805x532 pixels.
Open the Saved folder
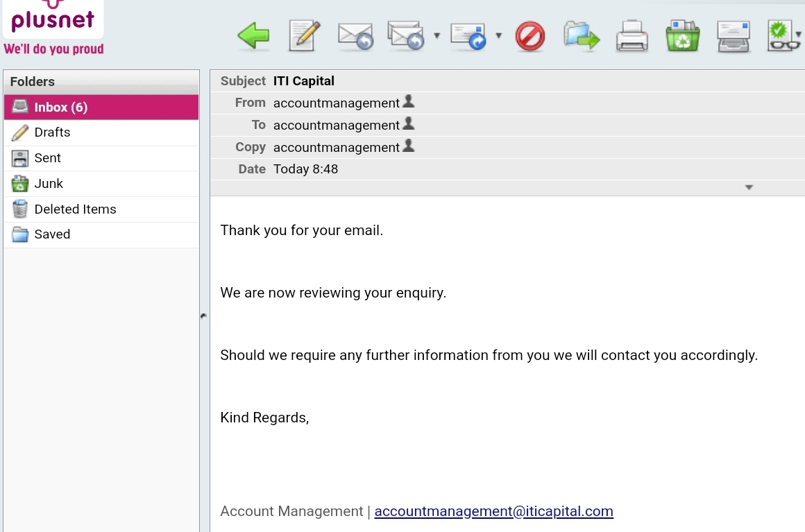(101, 234)
